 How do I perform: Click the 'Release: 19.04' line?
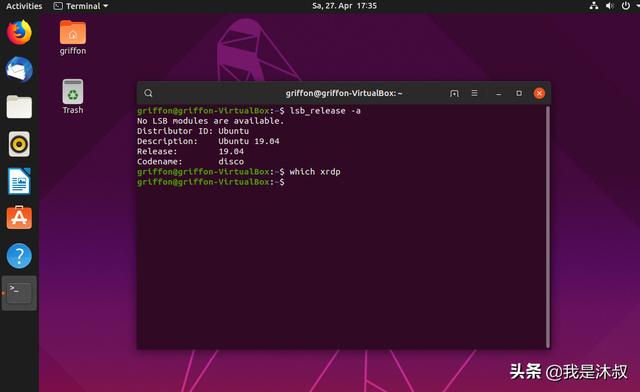(x=190, y=151)
